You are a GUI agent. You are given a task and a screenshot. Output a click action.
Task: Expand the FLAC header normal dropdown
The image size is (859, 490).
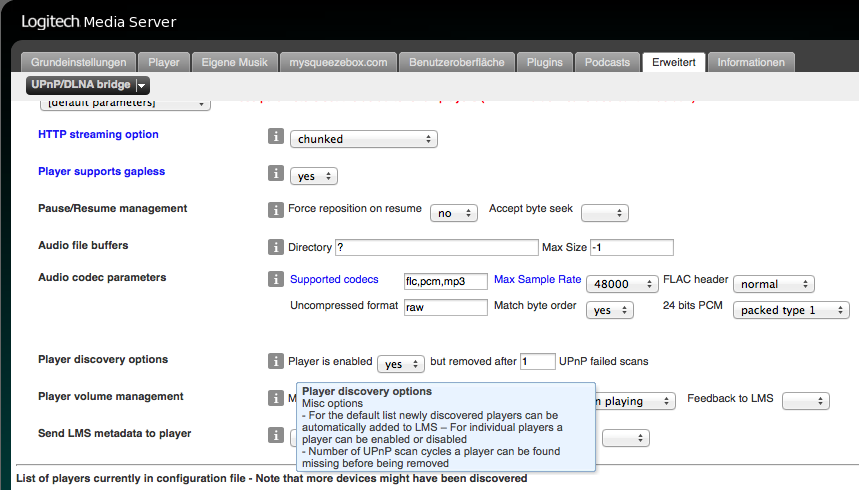click(773, 284)
